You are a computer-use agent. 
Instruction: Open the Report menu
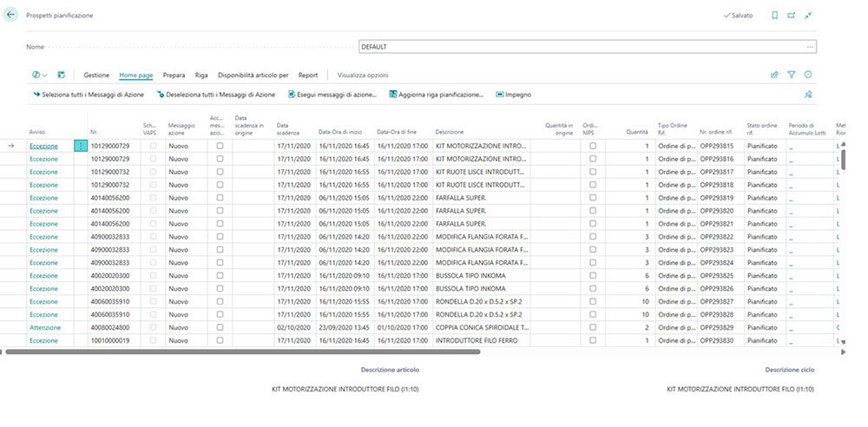[308, 75]
